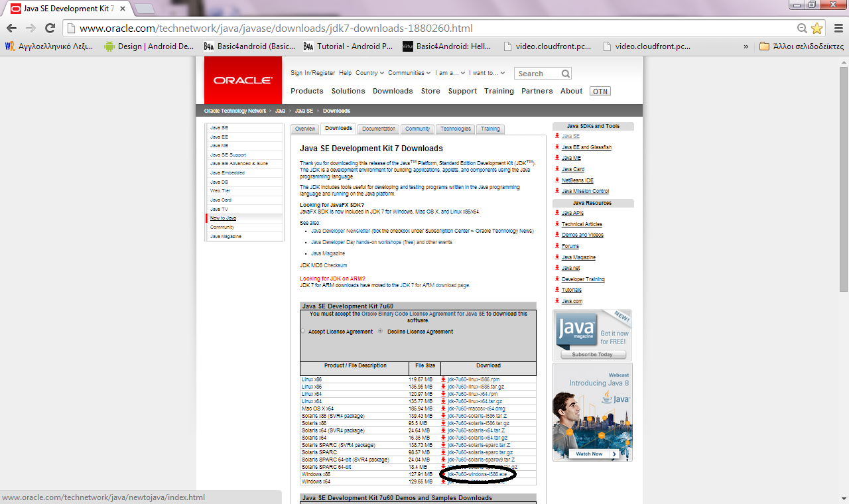
Task: Open the Basic4Android: Hell... Vimeo bookmark
Action: (x=447, y=46)
